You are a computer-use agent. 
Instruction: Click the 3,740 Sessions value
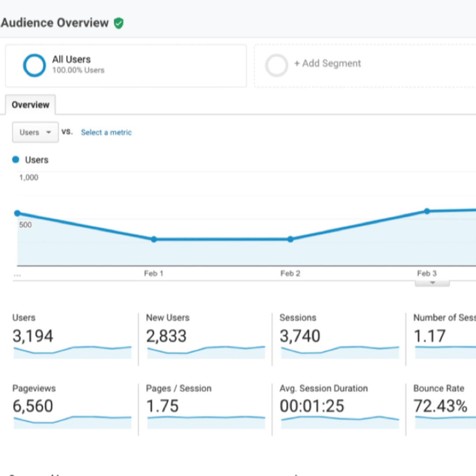300,336
